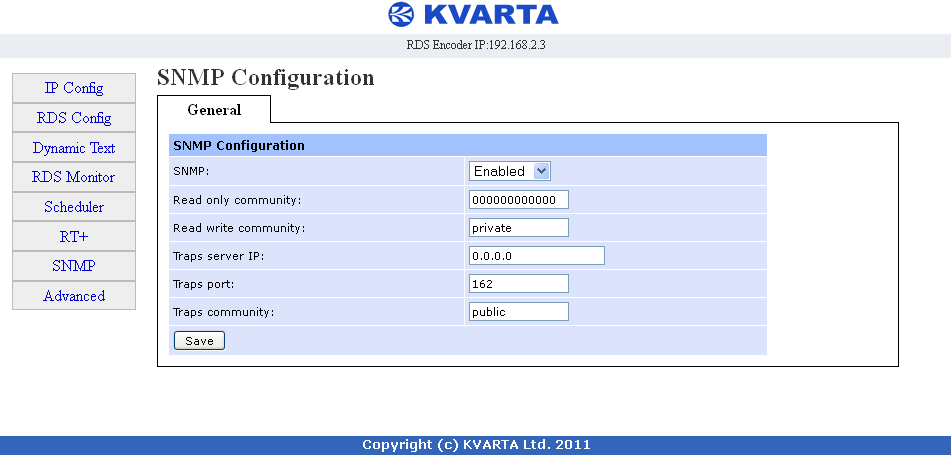Go to RT+ settings
This screenshot has width=951, height=455.
[x=74, y=237]
